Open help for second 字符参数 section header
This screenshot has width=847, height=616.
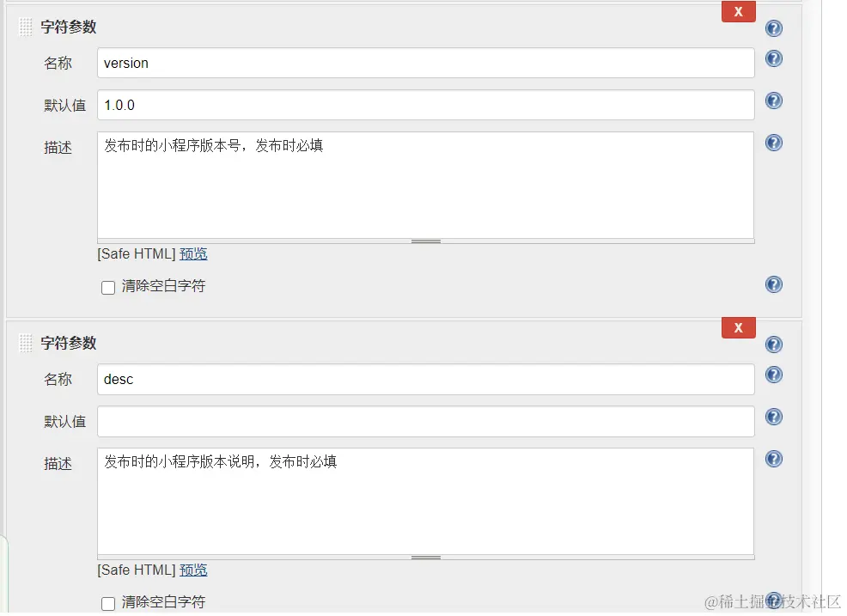[773, 345]
